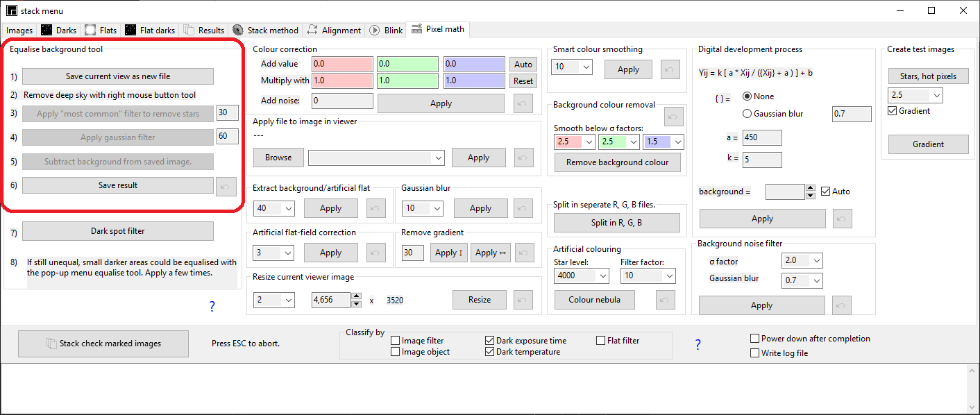Undo the Colour correction apply

[x=524, y=103]
